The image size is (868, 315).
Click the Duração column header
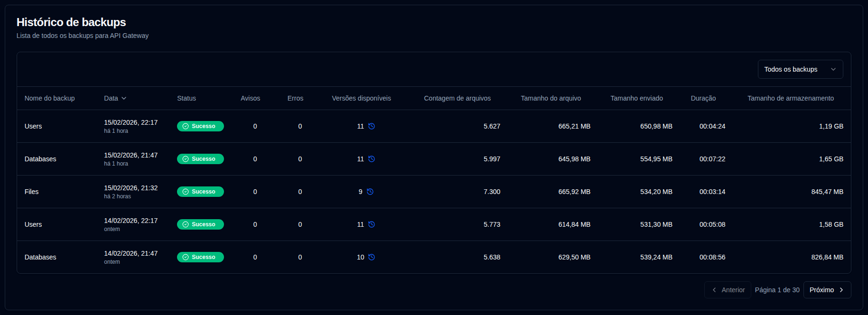click(703, 98)
